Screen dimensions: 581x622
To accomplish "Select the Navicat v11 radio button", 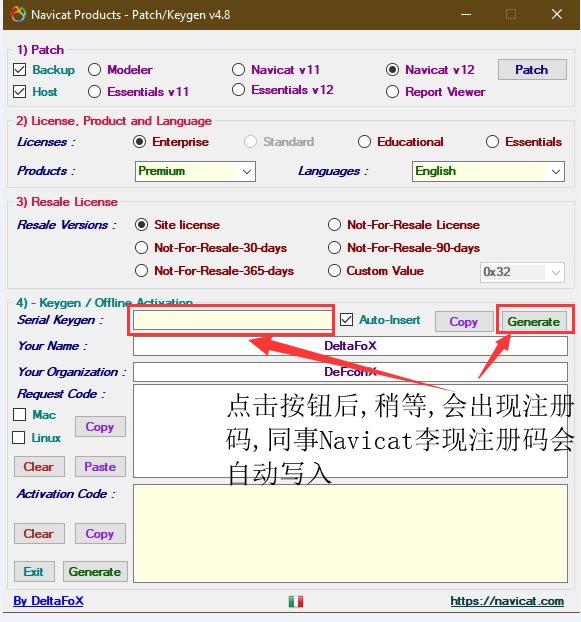I will coord(238,70).
